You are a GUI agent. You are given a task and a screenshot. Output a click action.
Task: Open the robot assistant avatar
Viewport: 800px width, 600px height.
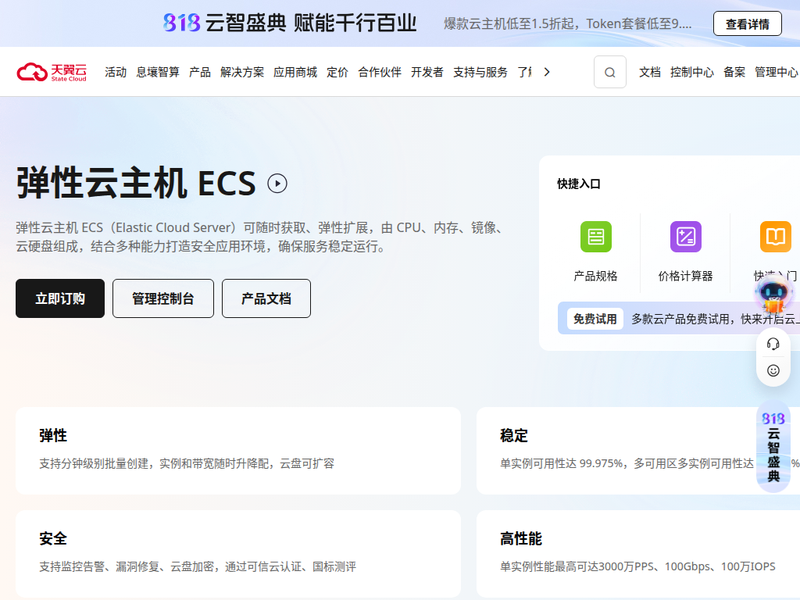click(x=773, y=295)
